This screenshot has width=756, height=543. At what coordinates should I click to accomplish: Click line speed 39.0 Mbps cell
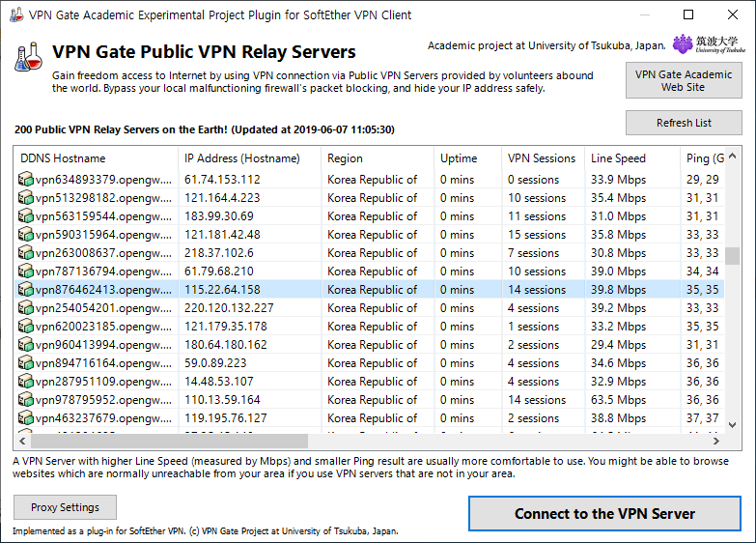coord(618,271)
